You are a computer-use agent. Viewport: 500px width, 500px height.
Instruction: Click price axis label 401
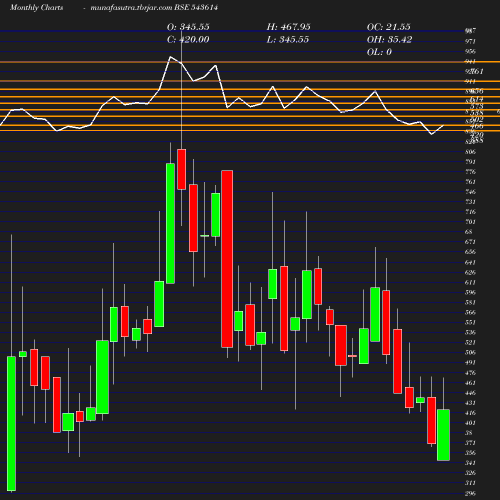pyautogui.click(x=470, y=423)
